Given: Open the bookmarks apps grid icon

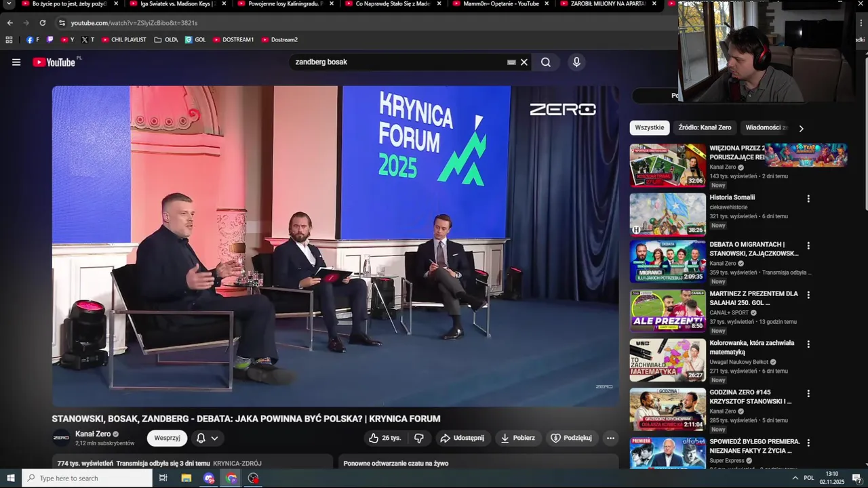Looking at the screenshot, I should point(9,40).
